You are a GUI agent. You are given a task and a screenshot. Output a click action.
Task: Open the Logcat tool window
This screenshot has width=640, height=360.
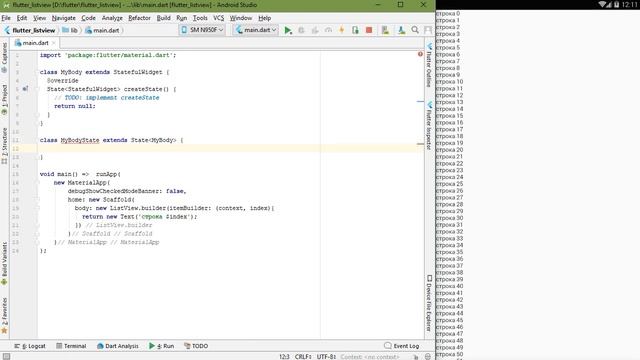30,346
